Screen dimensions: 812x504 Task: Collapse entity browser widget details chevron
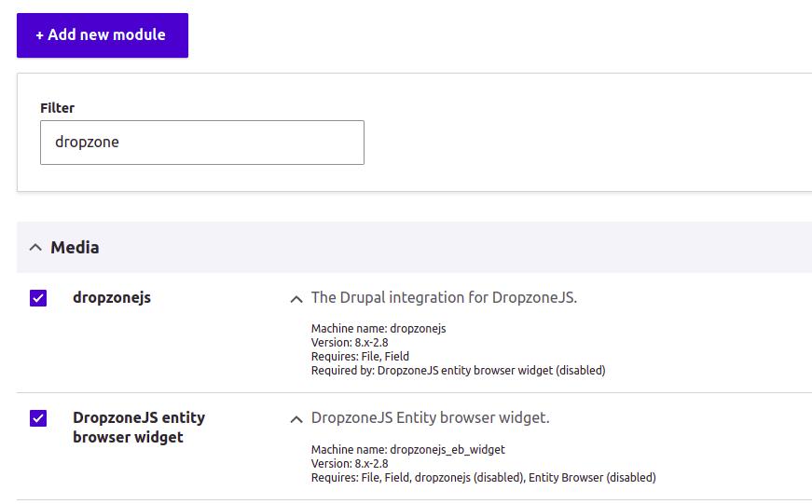(x=296, y=419)
